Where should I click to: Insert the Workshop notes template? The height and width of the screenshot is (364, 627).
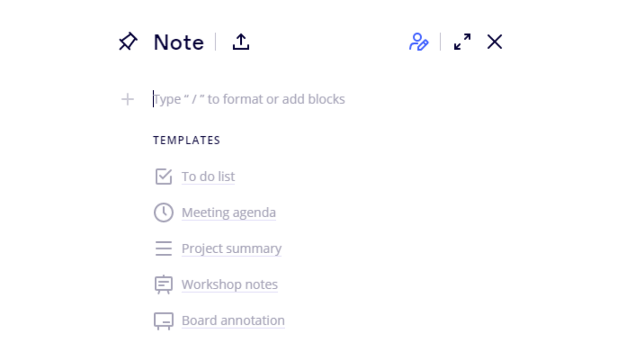pos(229,285)
